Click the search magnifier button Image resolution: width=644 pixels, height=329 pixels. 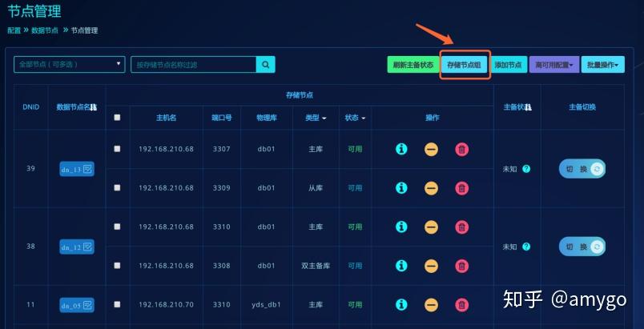point(266,64)
